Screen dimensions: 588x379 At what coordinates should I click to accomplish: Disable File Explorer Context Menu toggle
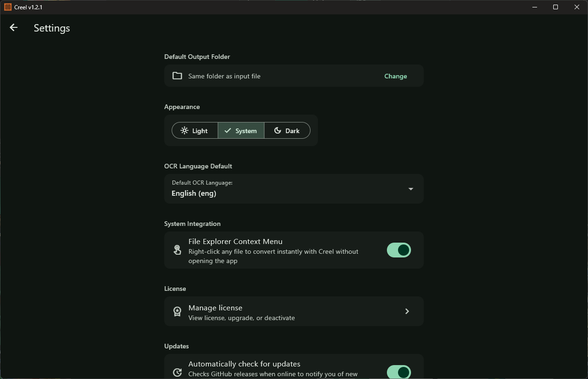pos(399,250)
